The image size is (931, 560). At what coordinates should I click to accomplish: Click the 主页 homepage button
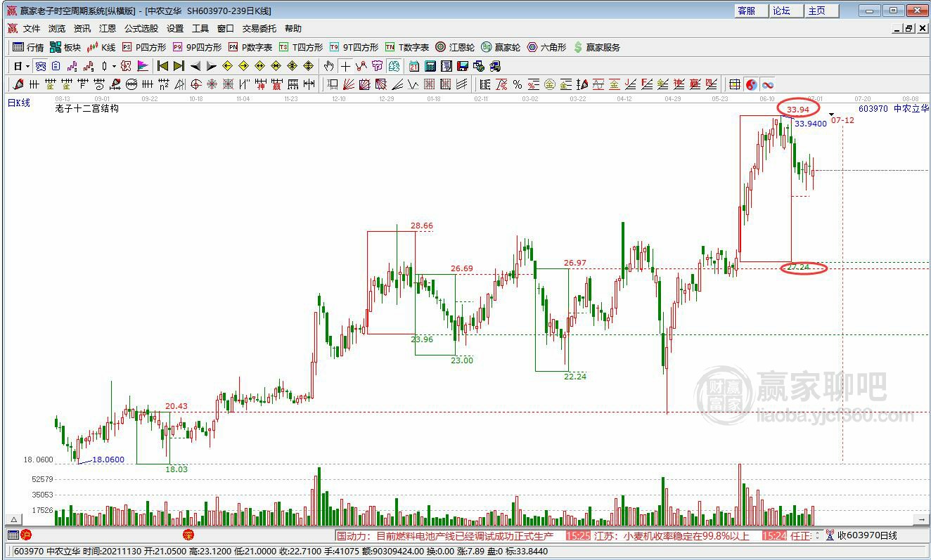(821, 11)
